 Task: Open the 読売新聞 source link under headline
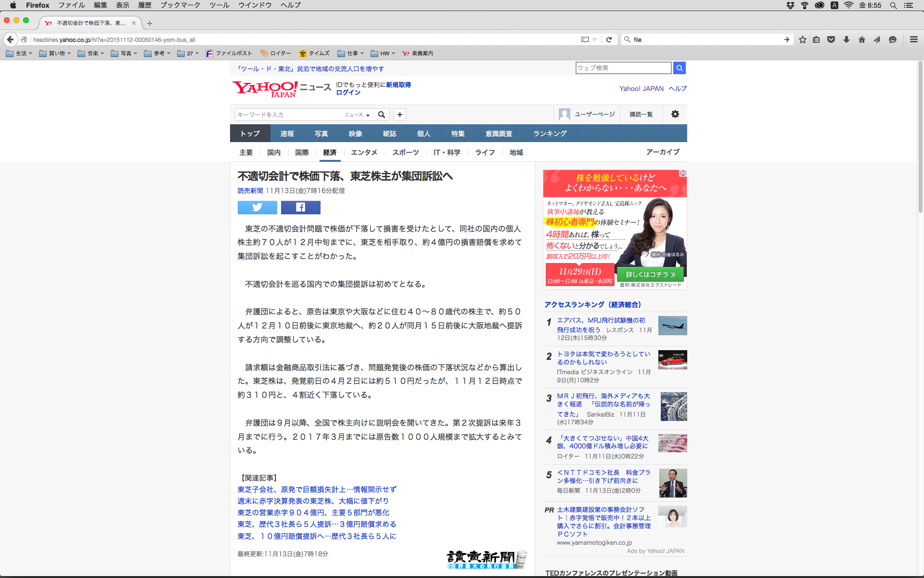pyautogui.click(x=250, y=191)
